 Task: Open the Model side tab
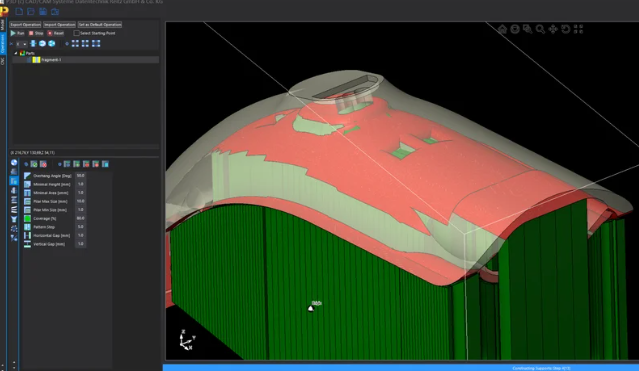2,24
